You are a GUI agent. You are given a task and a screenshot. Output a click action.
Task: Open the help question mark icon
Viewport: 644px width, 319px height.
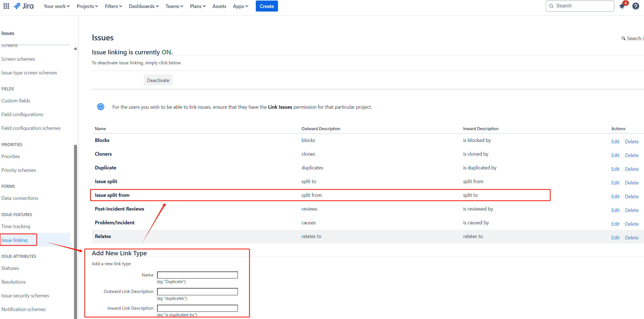[636, 6]
